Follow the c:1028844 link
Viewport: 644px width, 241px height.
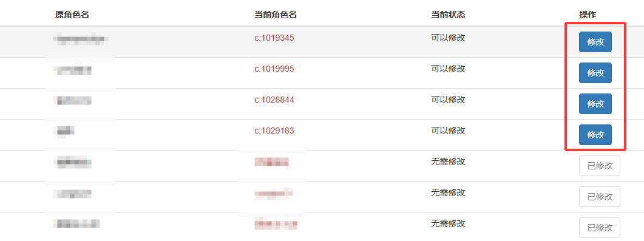tap(274, 100)
